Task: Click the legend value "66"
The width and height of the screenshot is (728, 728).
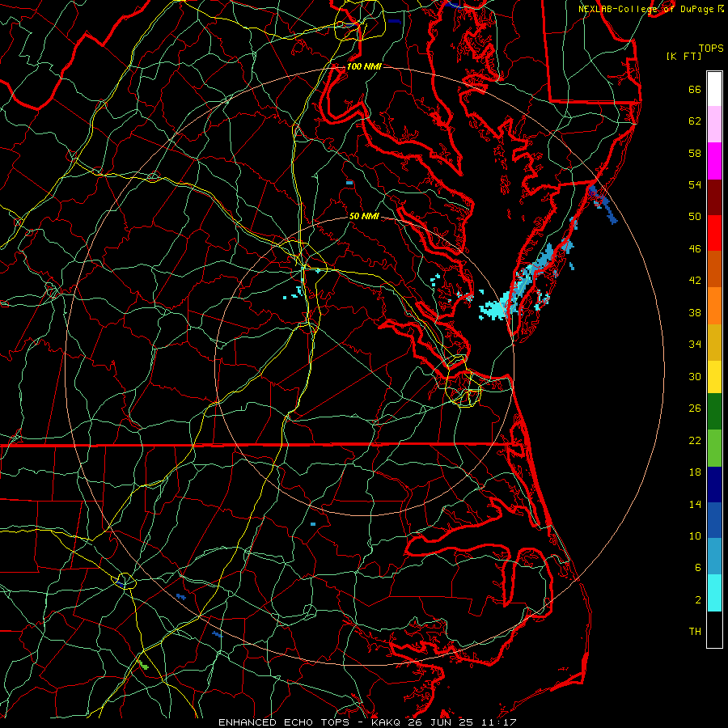Action: click(695, 89)
